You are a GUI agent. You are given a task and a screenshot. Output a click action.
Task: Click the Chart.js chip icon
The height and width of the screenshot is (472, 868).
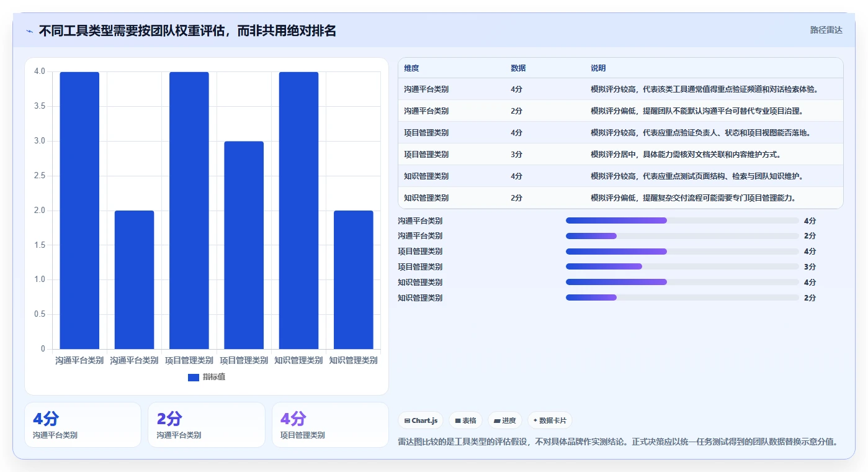click(407, 420)
